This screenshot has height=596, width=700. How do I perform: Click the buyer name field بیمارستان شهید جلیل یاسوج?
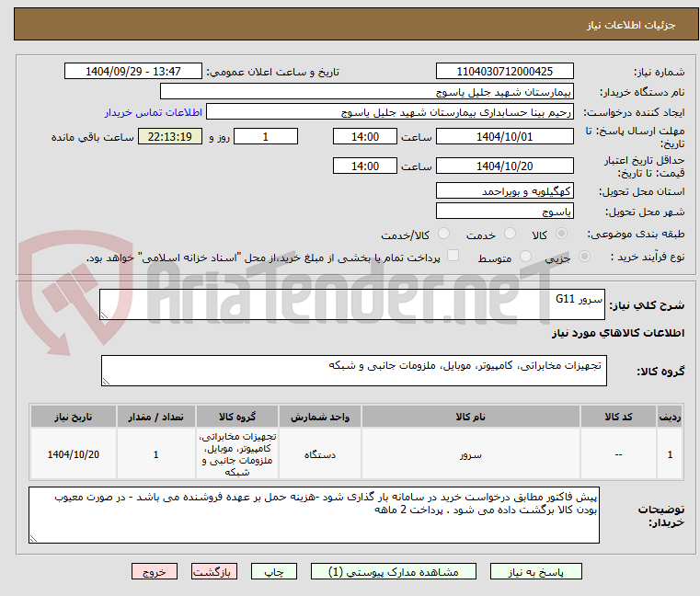click(366, 92)
